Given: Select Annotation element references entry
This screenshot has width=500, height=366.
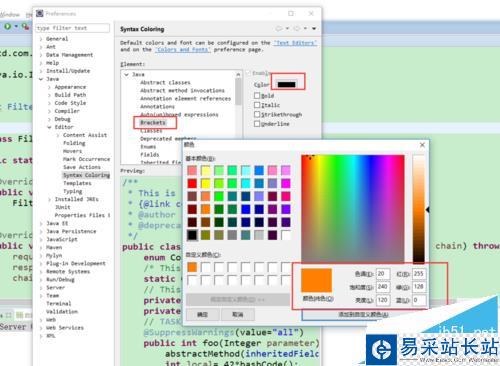Looking at the screenshot, I should 185,98.
